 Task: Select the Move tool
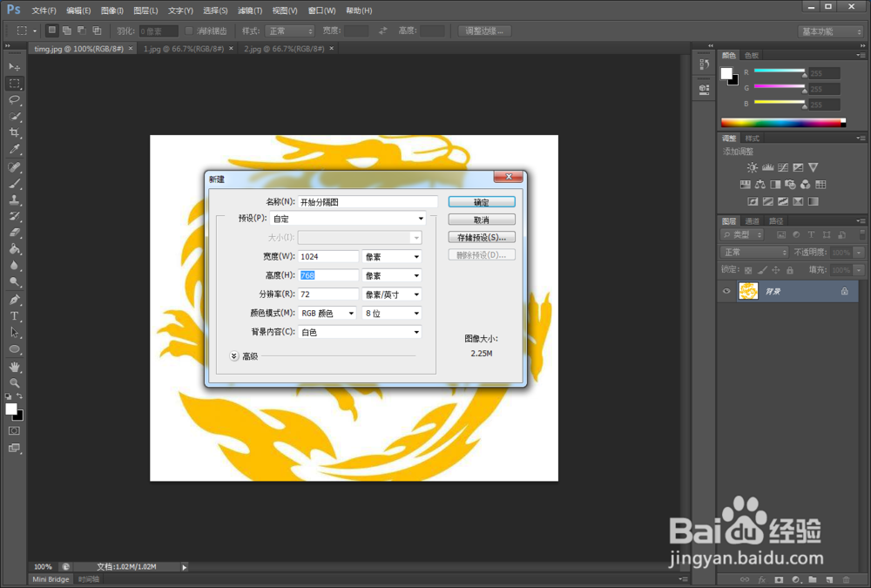(x=14, y=65)
